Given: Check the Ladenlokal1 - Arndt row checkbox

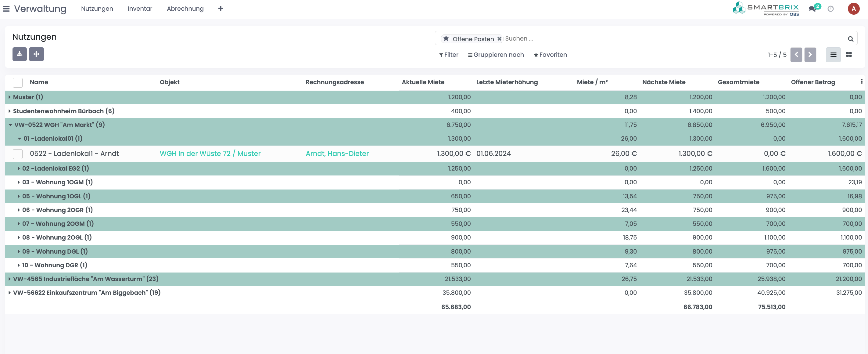Looking at the screenshot, I should click(x=17, y=154).
